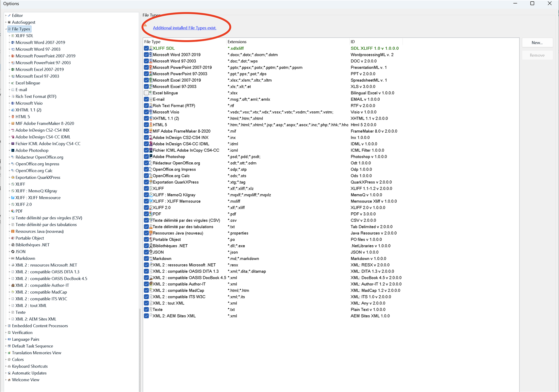Collapse the File Types tree node
This screenshot has height=392, width=559.
click(x=6, y=29)
